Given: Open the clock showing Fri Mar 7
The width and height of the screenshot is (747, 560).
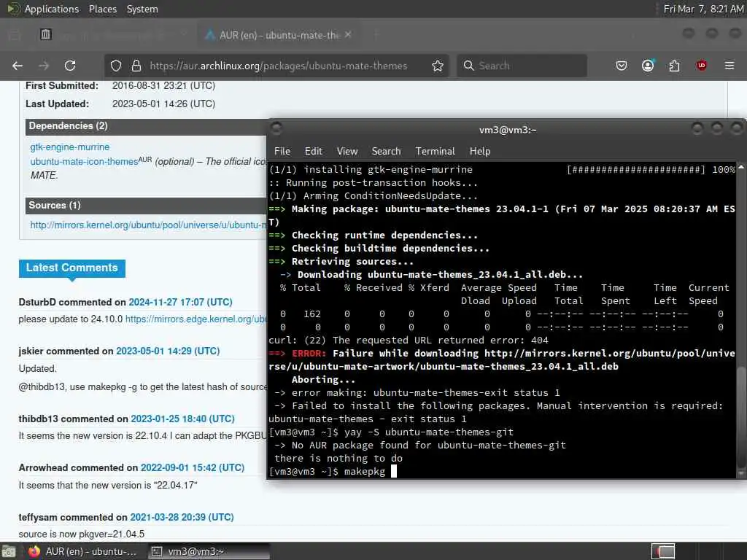Looking at the screenshot, I should click(703, 9).
